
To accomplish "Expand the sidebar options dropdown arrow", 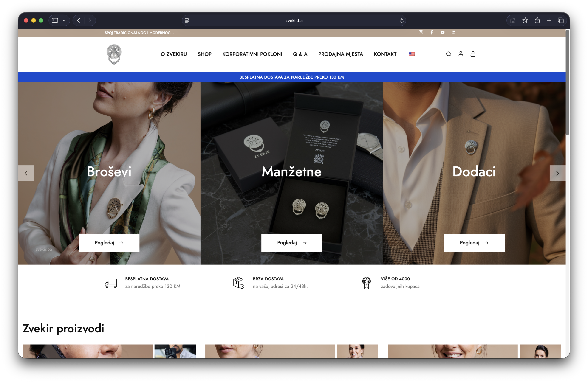I will pyautogui.click(x=64, y=21).
